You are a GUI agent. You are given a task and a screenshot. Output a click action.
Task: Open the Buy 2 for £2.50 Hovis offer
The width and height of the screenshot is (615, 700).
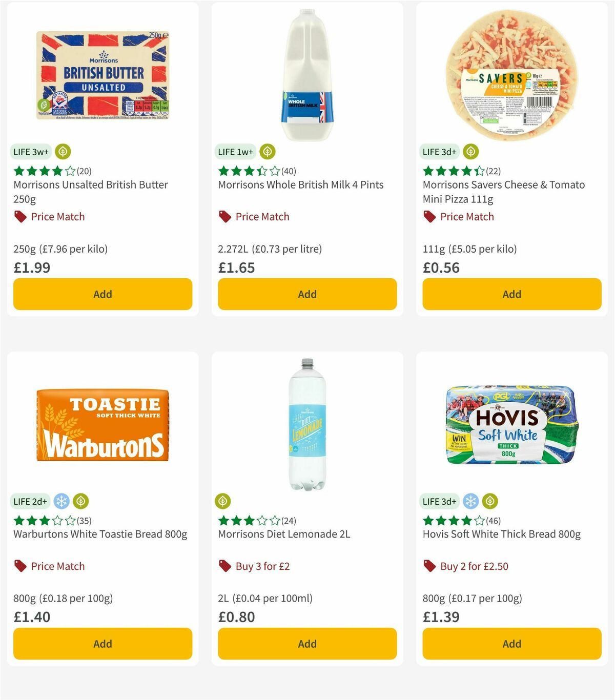474,566
